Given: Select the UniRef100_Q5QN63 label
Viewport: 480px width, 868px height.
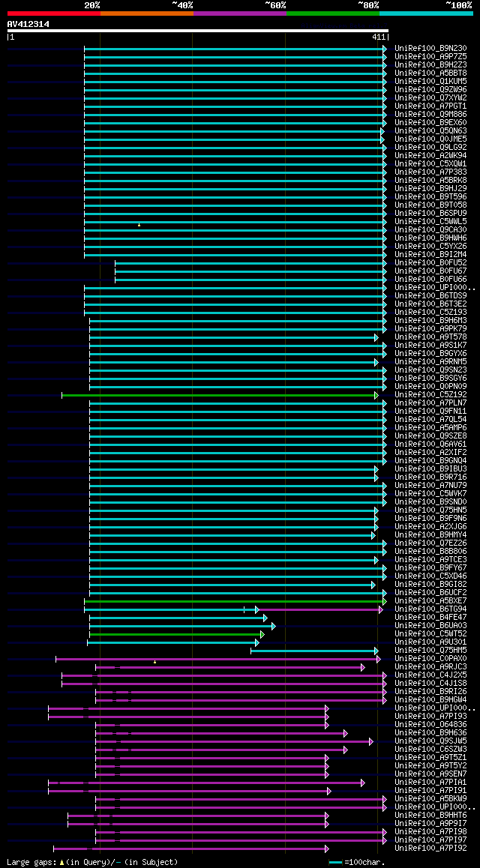Looking at the screenshot, I should tap(430, 131).
